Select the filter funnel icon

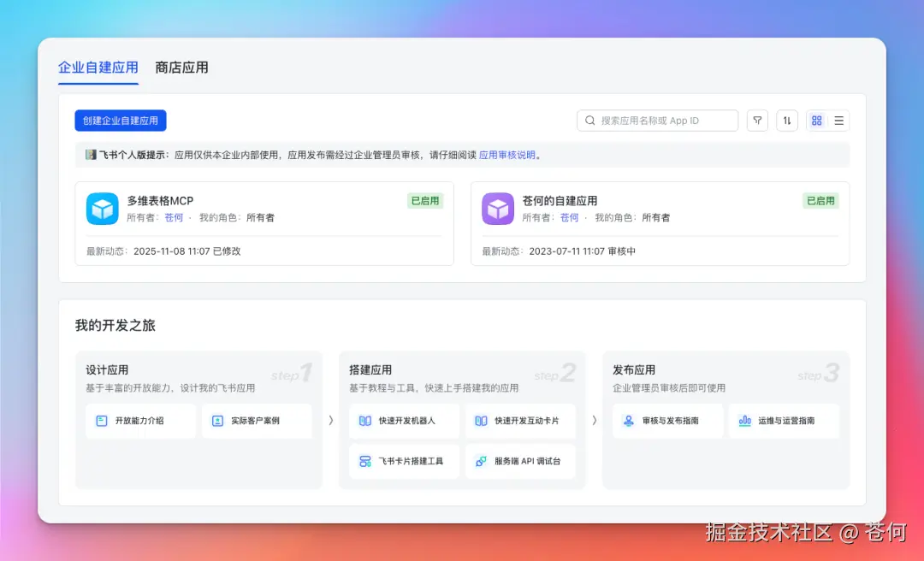coord(757,121)
